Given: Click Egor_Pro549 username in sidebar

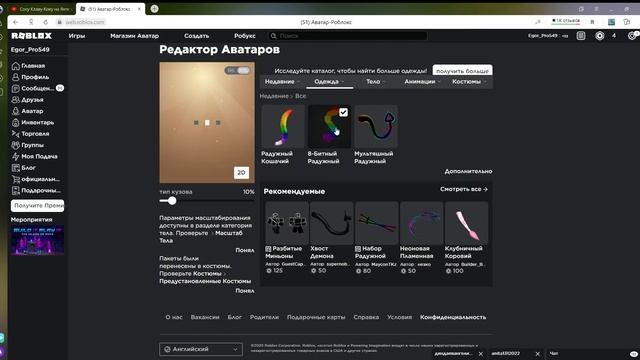Looking at the screenshot, I should point(30,49).
